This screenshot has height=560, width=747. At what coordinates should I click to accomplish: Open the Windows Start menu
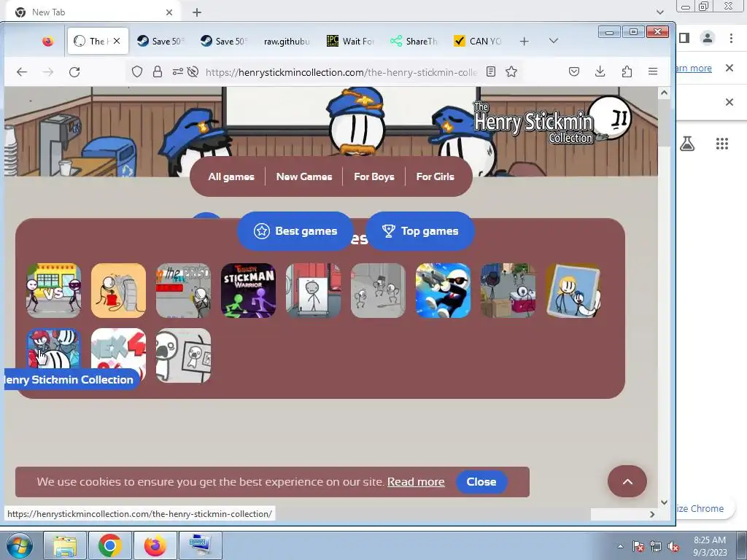(20, 545)
